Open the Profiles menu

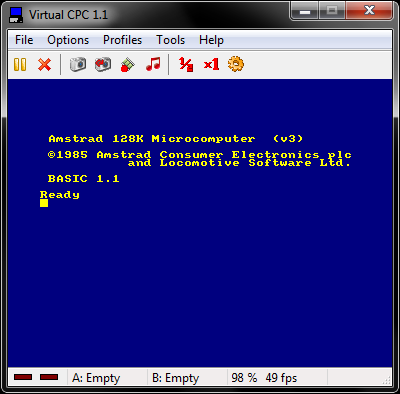tap(122, 40)
